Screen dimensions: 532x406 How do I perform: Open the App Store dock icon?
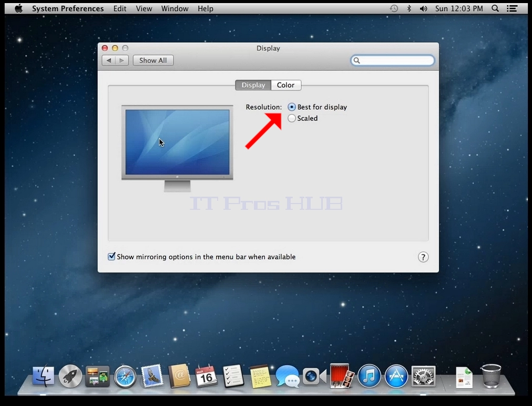pos(396,376)
